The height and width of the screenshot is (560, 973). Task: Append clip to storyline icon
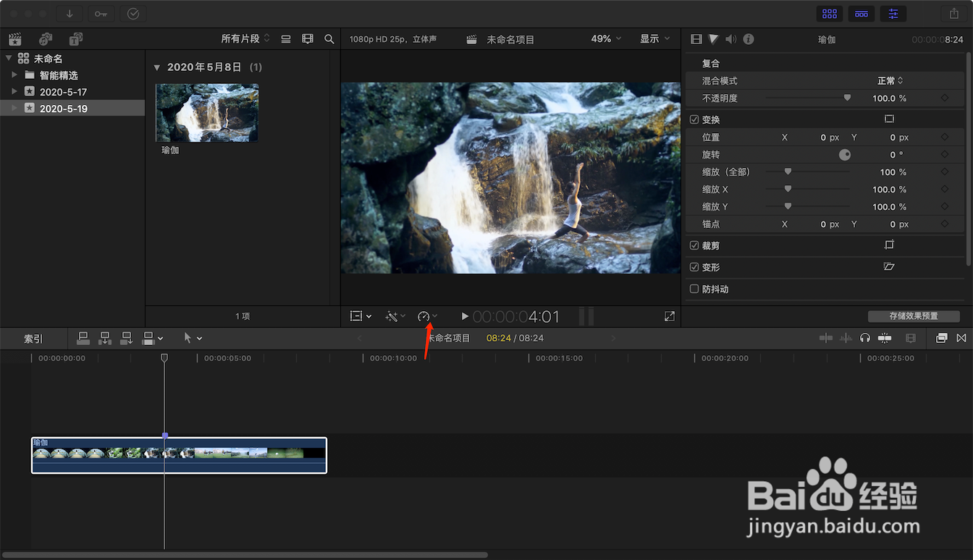coord(127,338)
